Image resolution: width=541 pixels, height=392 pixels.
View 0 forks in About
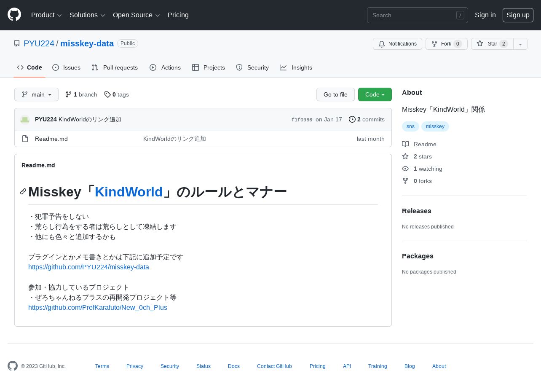[x=417, y=181]
